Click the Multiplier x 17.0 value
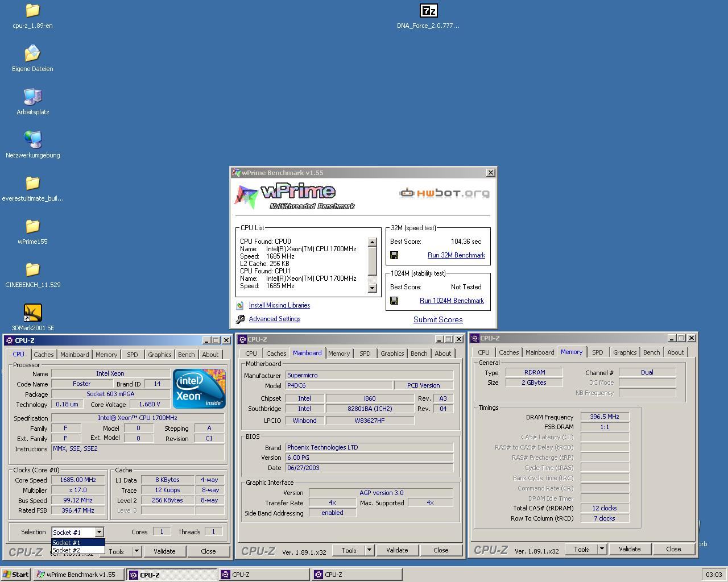The width and height of the screenshot is (728, 582). [x=78, y=490]
